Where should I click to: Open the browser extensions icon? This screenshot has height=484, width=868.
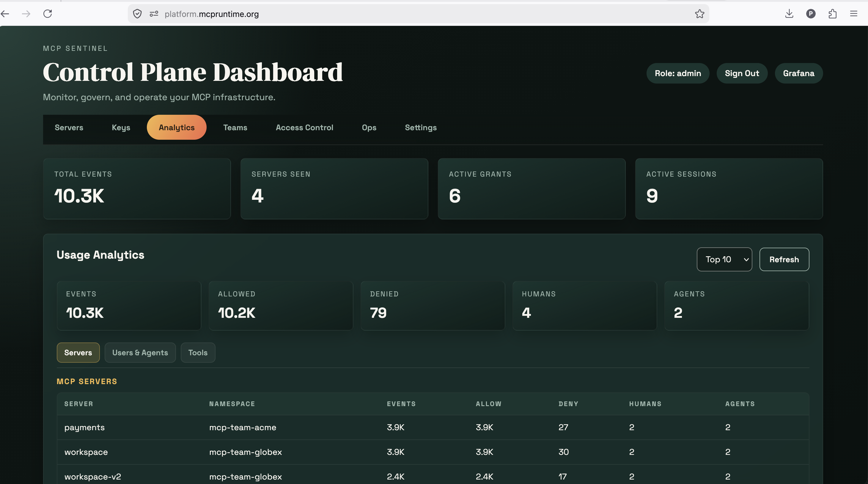(832, 14)
